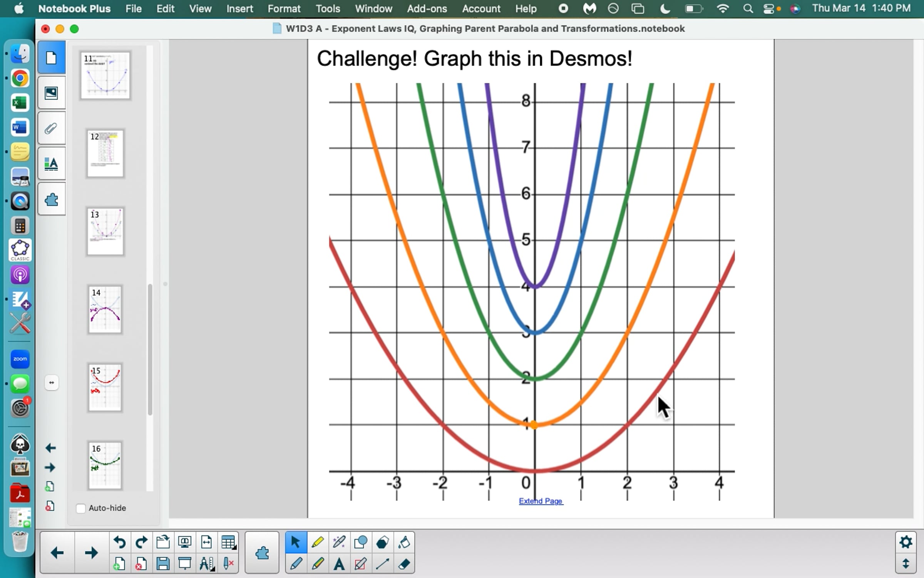Enable the Auto-hide checkbox
This screenshot has width=924, height=578.
click(81, 508)
